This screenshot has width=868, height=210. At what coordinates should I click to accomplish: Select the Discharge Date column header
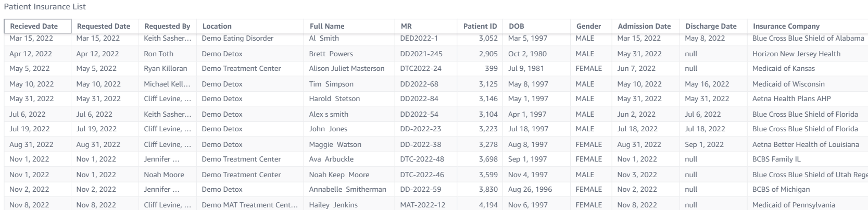coord(711,26)
